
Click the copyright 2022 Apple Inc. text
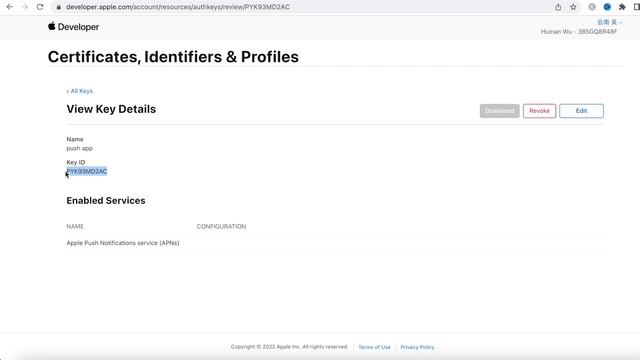coord(289,347)
